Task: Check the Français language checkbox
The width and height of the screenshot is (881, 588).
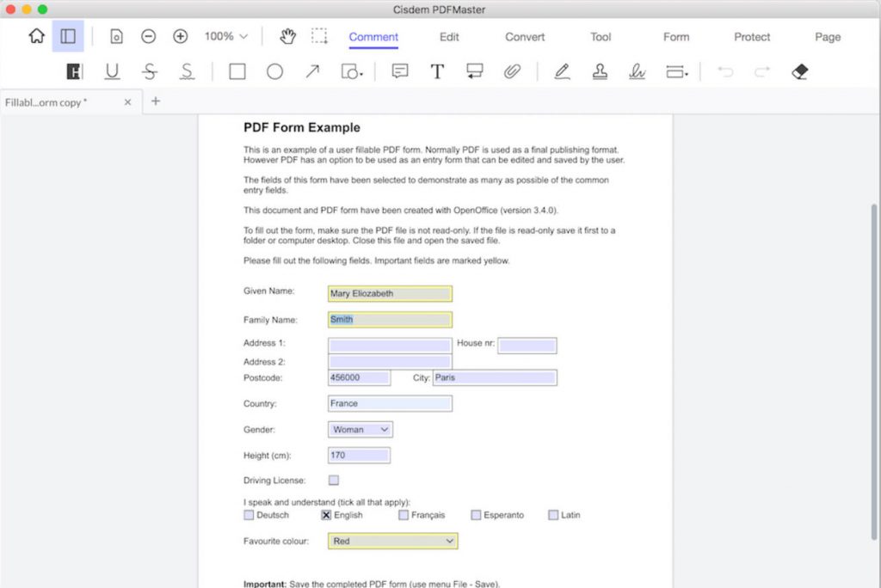Action: click(403, 515)
